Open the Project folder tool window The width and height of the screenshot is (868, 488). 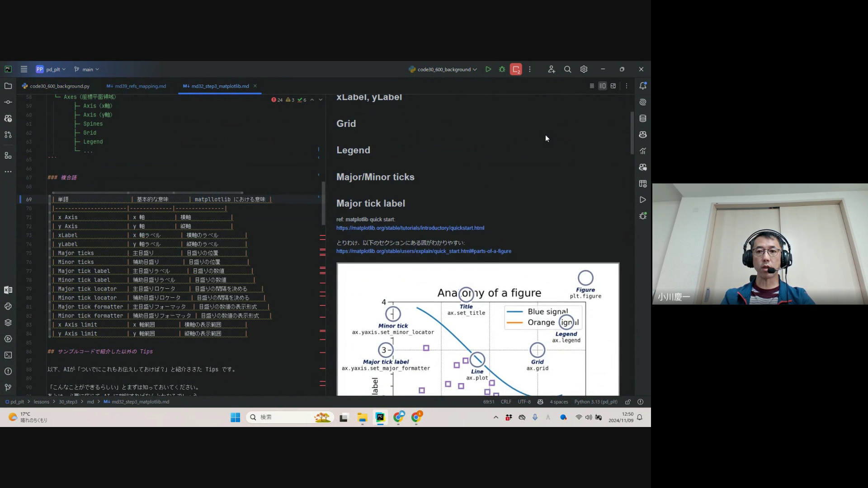(8, 86)
